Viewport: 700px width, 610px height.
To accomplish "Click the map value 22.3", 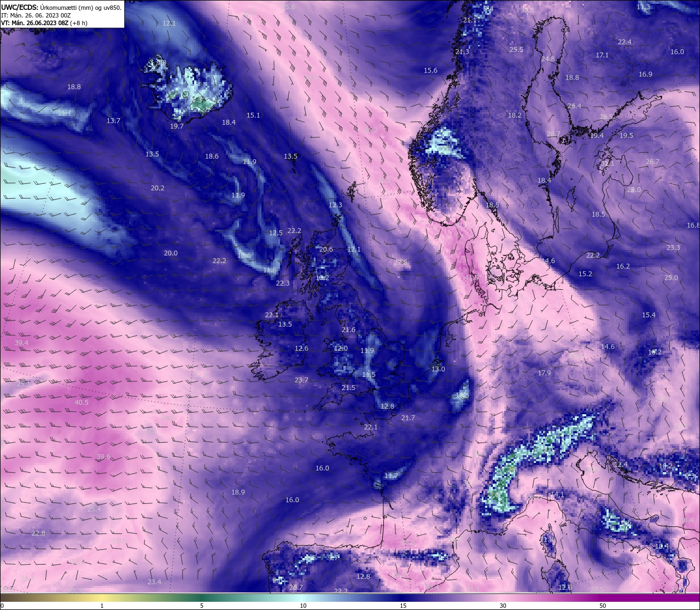I will click(283, 283).
